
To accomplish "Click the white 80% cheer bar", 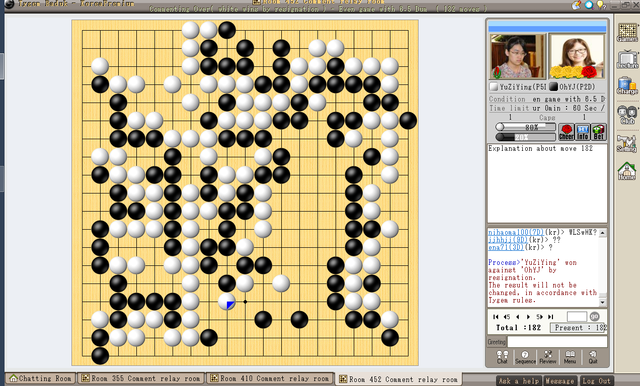I will pos(526,127).
